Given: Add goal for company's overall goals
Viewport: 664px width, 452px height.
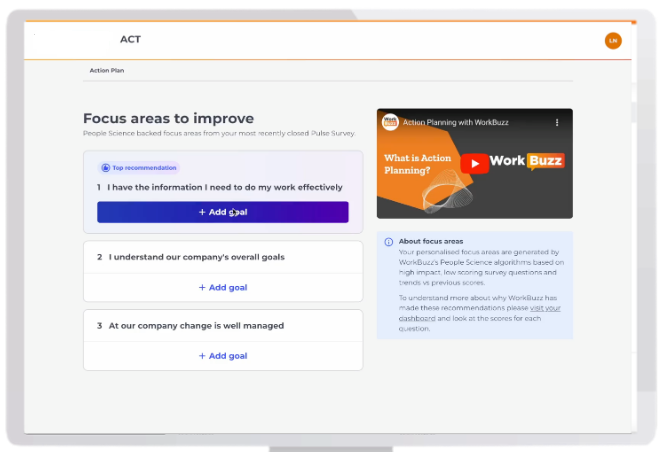Looking at the screenshot, I should click(x=223, y=288).
